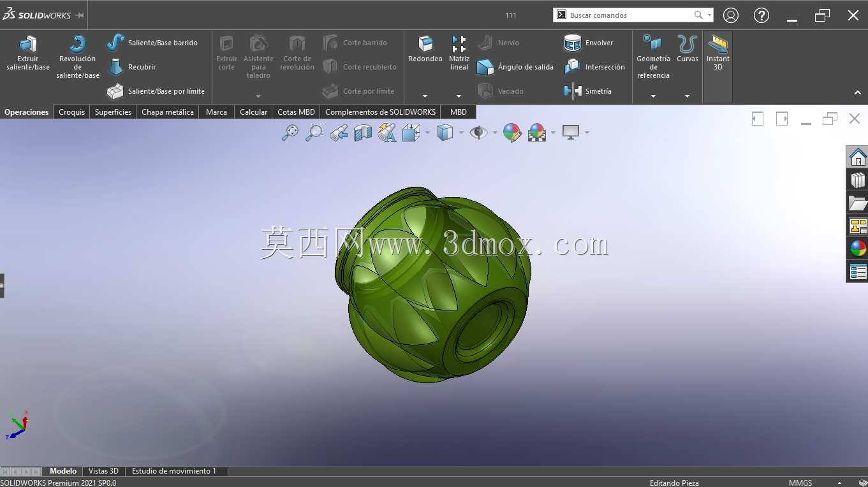Open Estudio de movimiento 1 tab

click(x=174, y=471)
